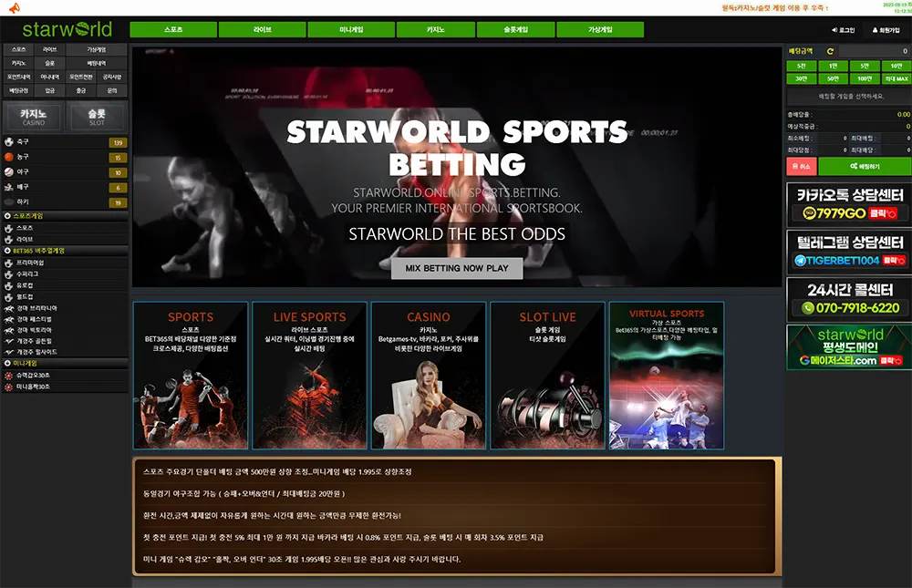Select the basketball 농구 icon
Image resolution: width=912 pixels, height=588 pixels.
tap(9, 157)
